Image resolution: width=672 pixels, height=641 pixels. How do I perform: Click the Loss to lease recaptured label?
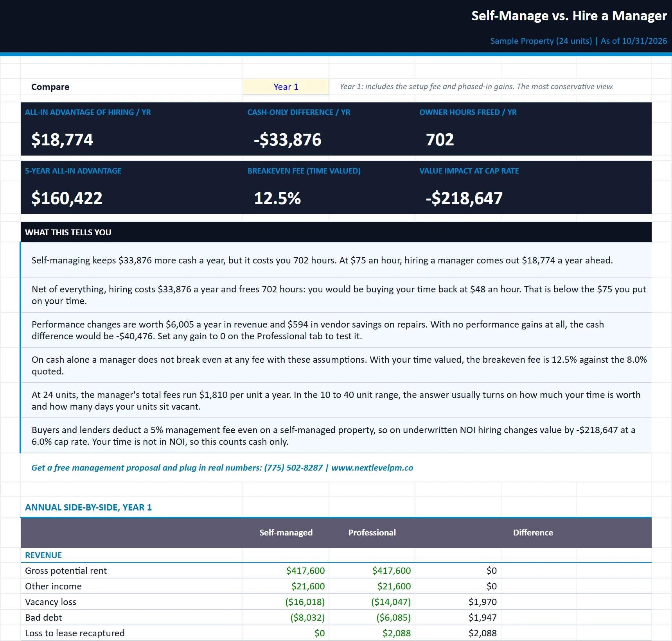pyautogui.click(x=75, y=633)
